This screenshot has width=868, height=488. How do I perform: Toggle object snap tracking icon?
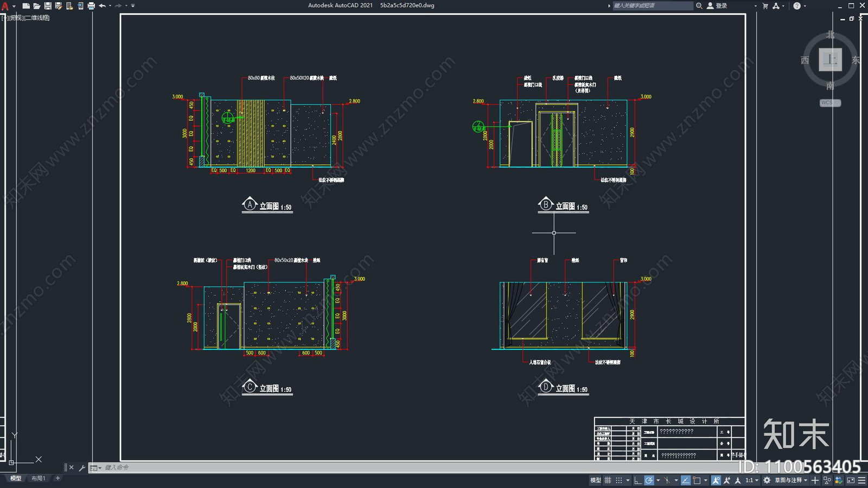click(x=686, y=480)
